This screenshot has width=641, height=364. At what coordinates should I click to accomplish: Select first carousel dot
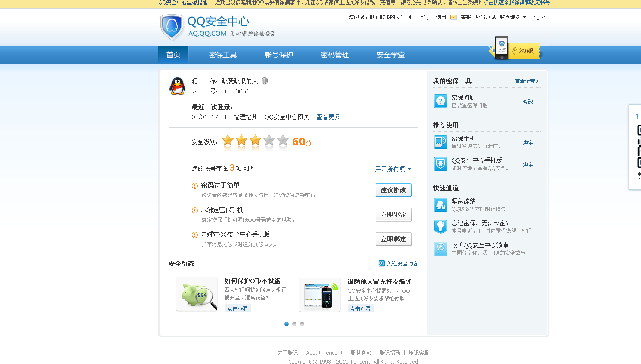point(287,324)
